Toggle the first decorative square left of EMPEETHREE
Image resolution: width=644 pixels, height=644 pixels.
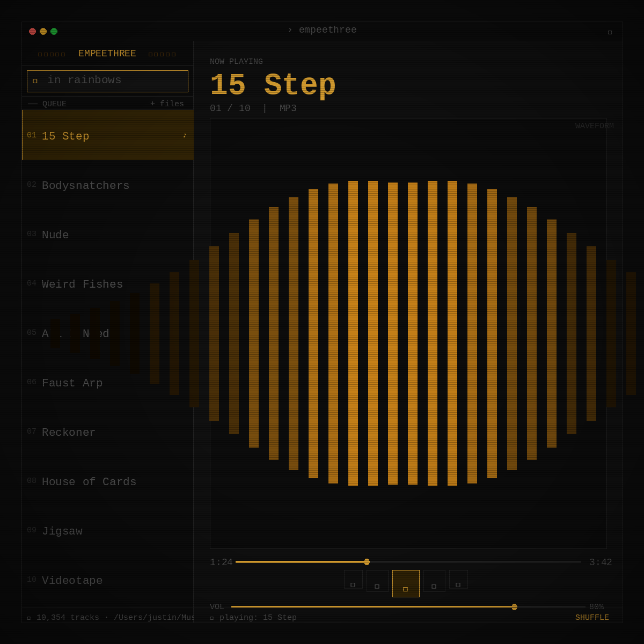(x=40, y=54)
